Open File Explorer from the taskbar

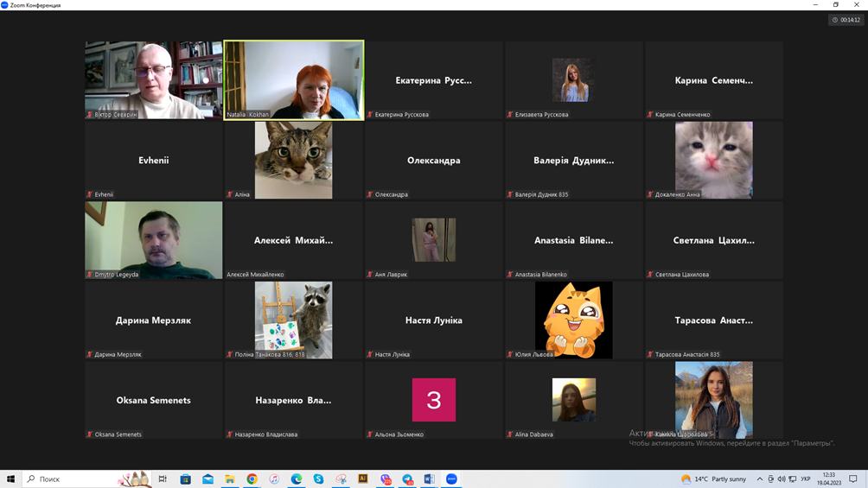230,478
